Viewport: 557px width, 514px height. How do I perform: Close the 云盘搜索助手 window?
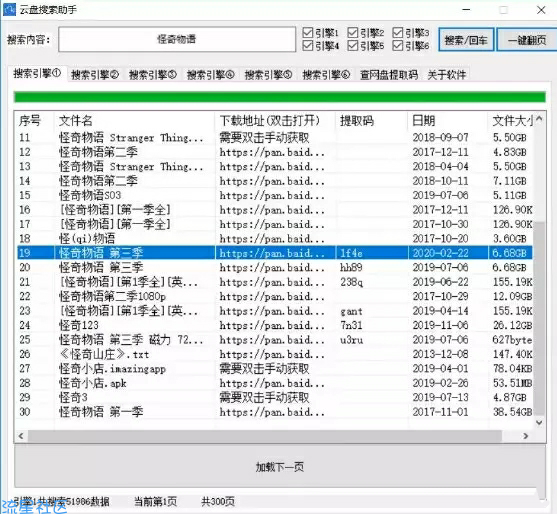541,10
